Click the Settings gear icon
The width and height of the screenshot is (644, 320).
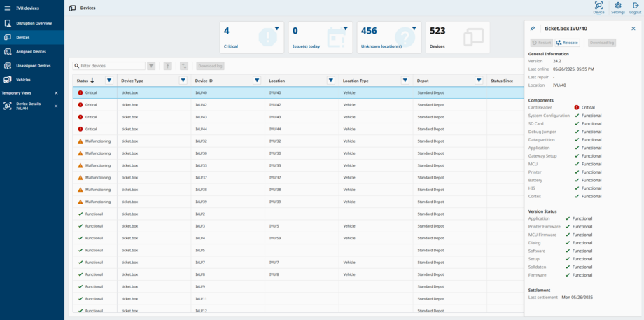point(617,8)
